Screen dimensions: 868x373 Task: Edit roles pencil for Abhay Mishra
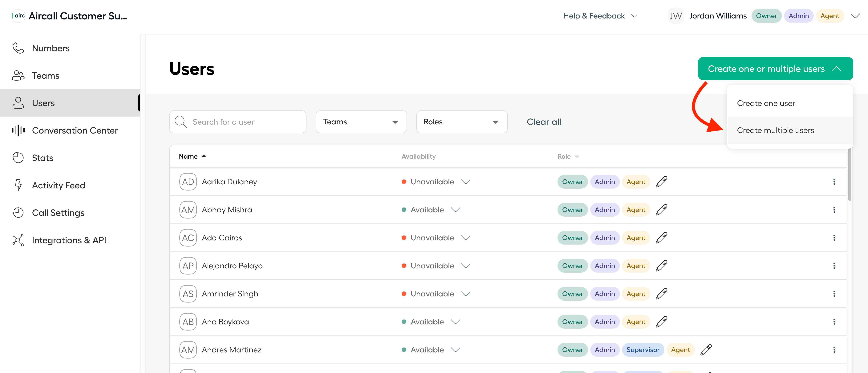coord(661,210)
